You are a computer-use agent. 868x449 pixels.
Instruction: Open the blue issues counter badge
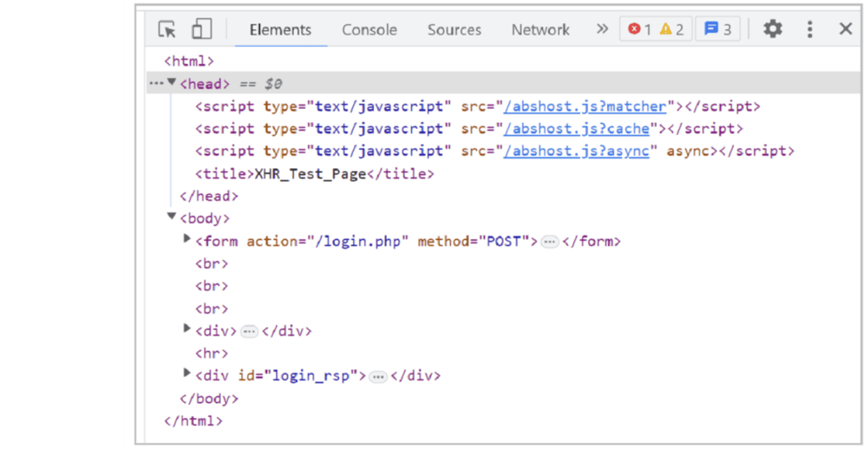click(717, 29)
